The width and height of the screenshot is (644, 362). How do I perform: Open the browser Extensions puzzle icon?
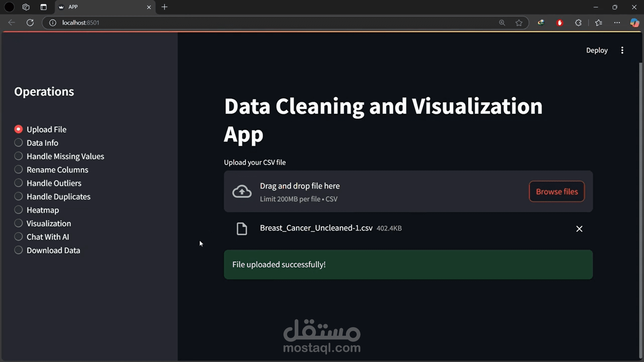pos(578,22)
